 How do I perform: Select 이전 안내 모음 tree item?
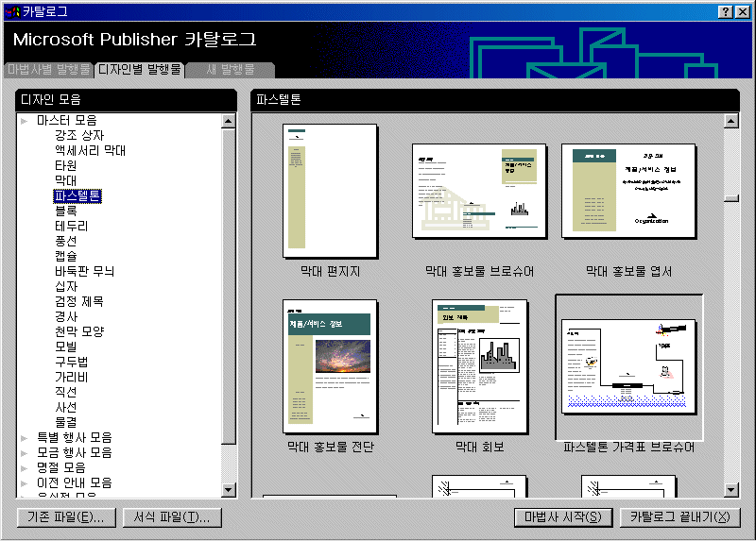click(75, 483)
